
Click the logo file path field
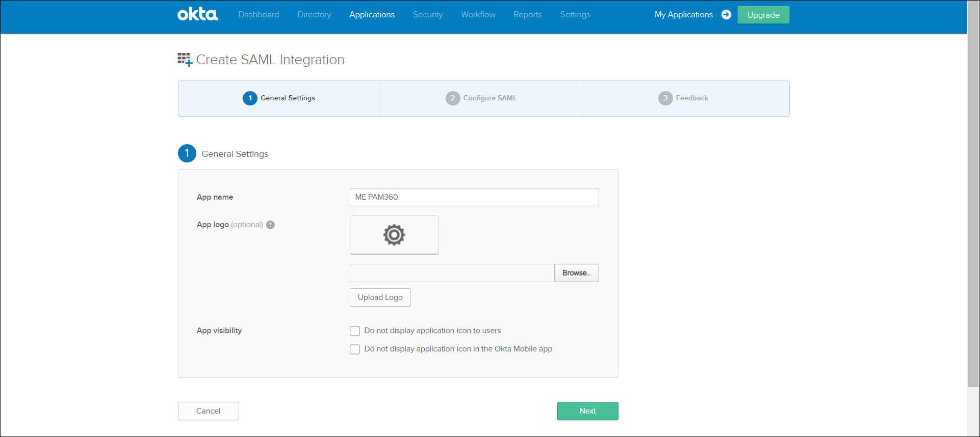coord(452,273)
